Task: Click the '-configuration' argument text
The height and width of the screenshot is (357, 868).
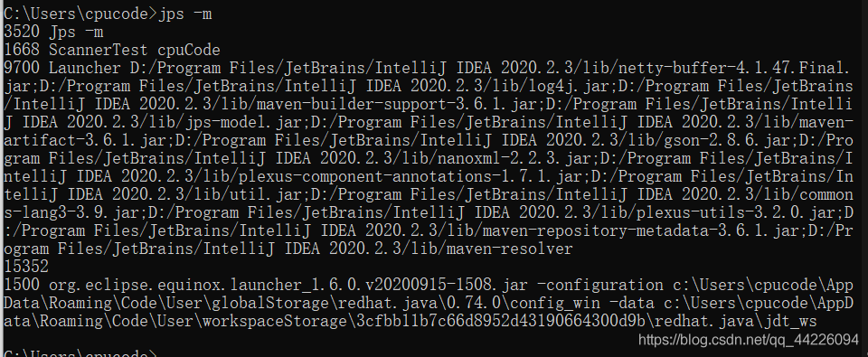Action: (x=600, y=286)
